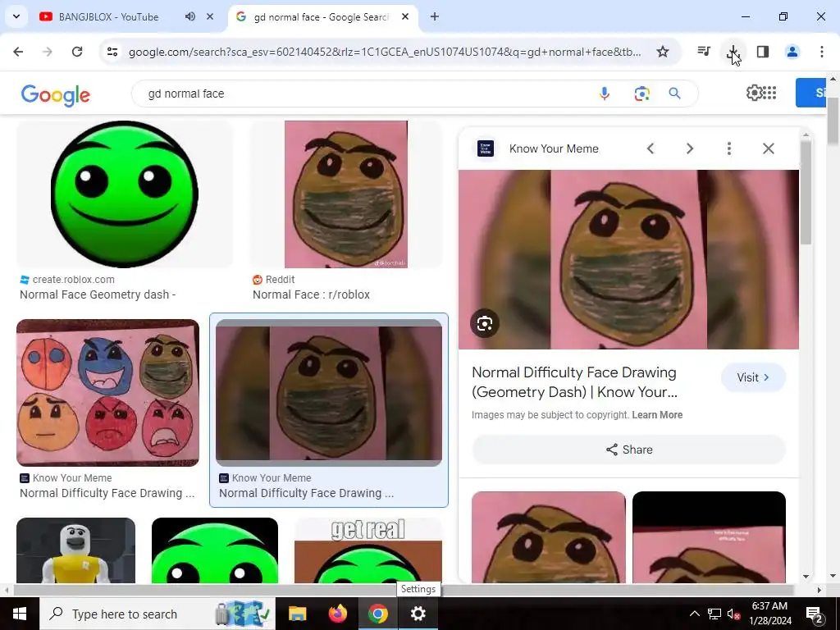
Task: Launch Firefox from taskbar
Action: click(337, 614)
